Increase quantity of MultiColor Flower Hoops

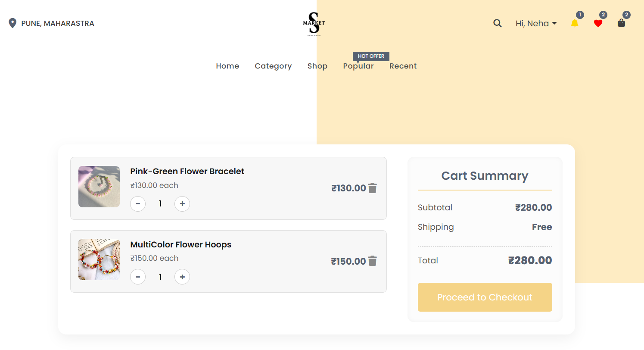[x=182, y=277]
